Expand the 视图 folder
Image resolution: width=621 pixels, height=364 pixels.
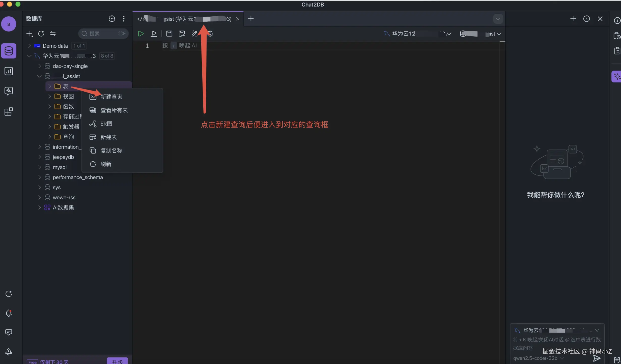click(49, 96)
